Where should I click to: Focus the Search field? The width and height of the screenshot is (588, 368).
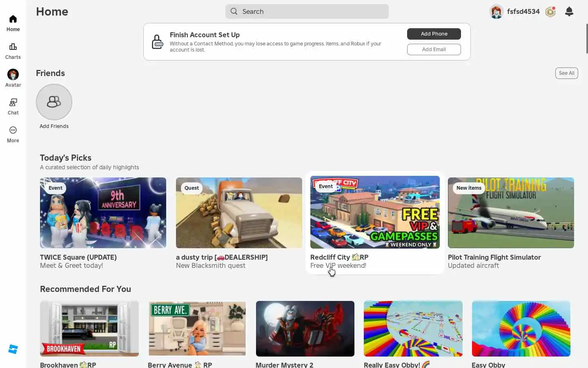pyautogui.click(x=307, y=11)
